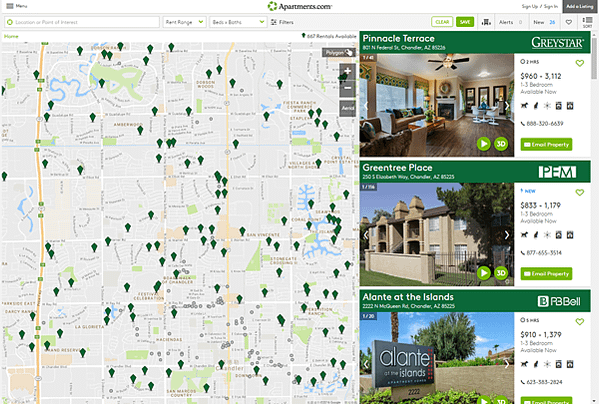Click the green SAVE button
Screen dimensions: 599x404
click(x=465, y=22)
